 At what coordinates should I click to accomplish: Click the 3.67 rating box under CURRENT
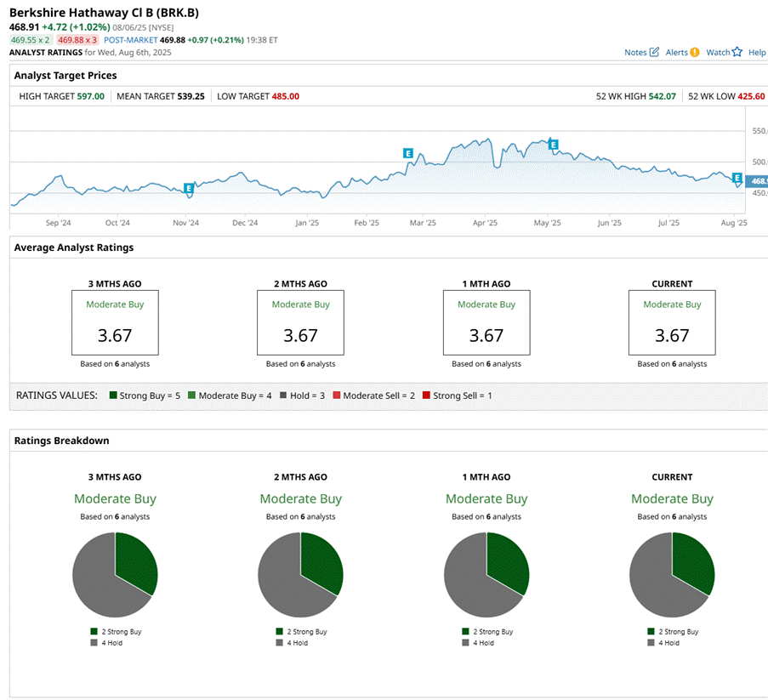point(672,323)
